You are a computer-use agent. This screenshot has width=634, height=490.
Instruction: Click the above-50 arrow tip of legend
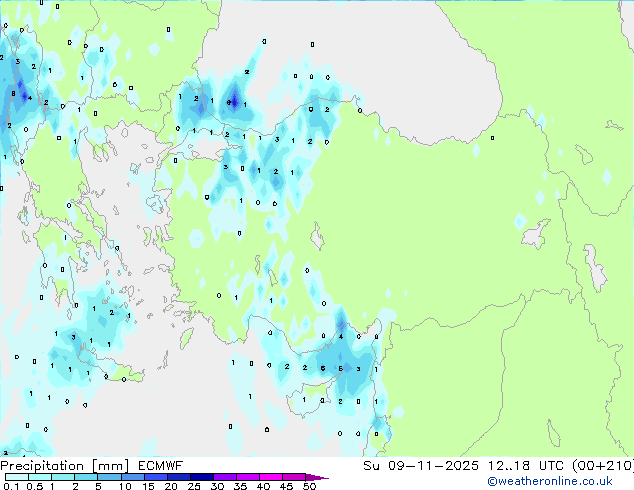pos(317,477)
